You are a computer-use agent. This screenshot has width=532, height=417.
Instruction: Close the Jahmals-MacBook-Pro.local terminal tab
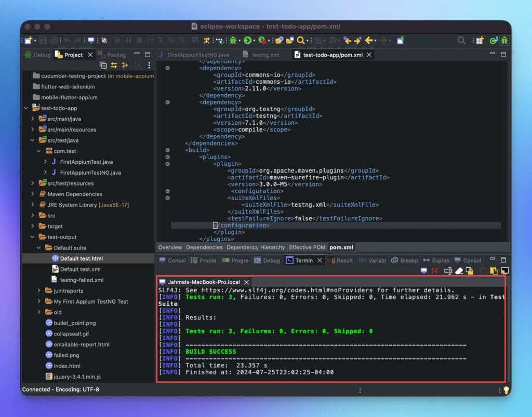point(247,282)
